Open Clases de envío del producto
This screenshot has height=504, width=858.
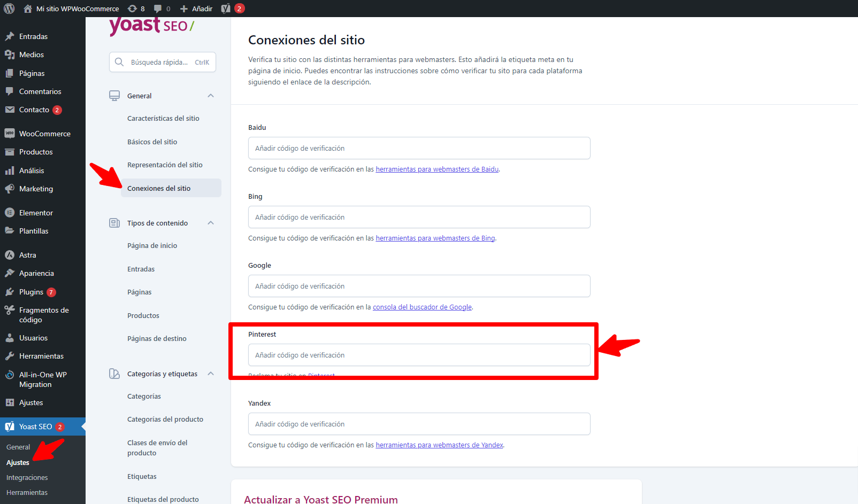157,448
